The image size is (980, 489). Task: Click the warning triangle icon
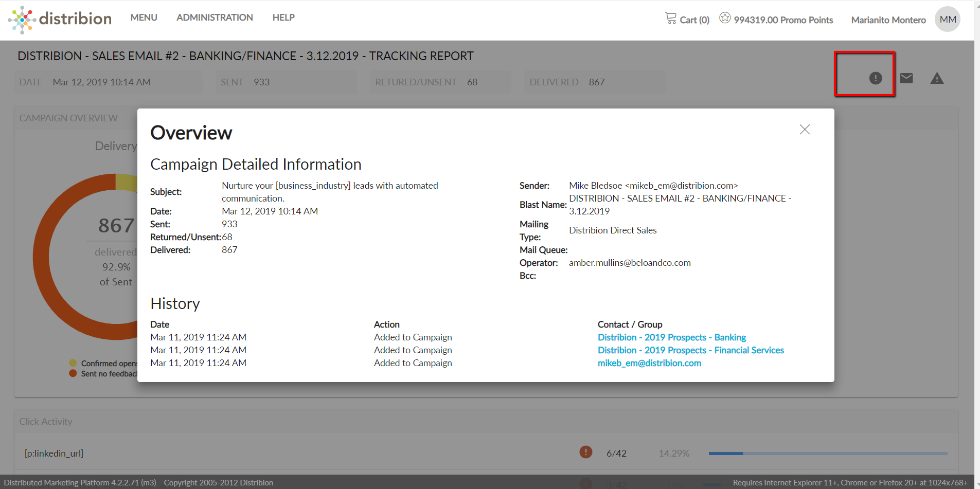tap(937, 78)
